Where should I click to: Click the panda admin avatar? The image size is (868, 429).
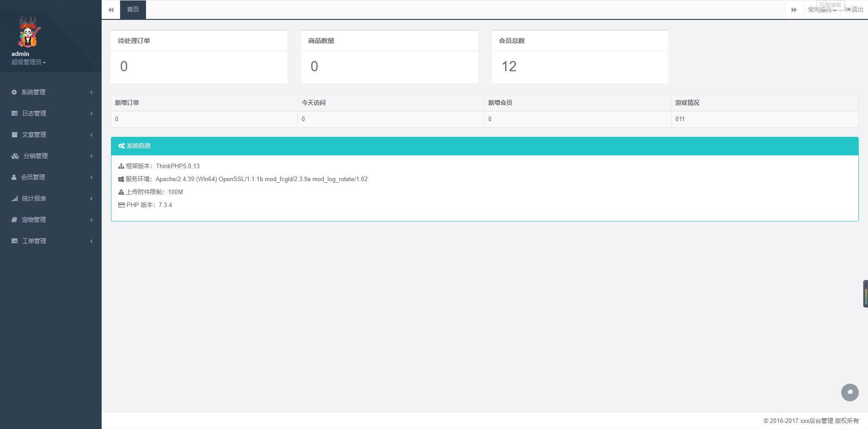[x=30, y=32]
